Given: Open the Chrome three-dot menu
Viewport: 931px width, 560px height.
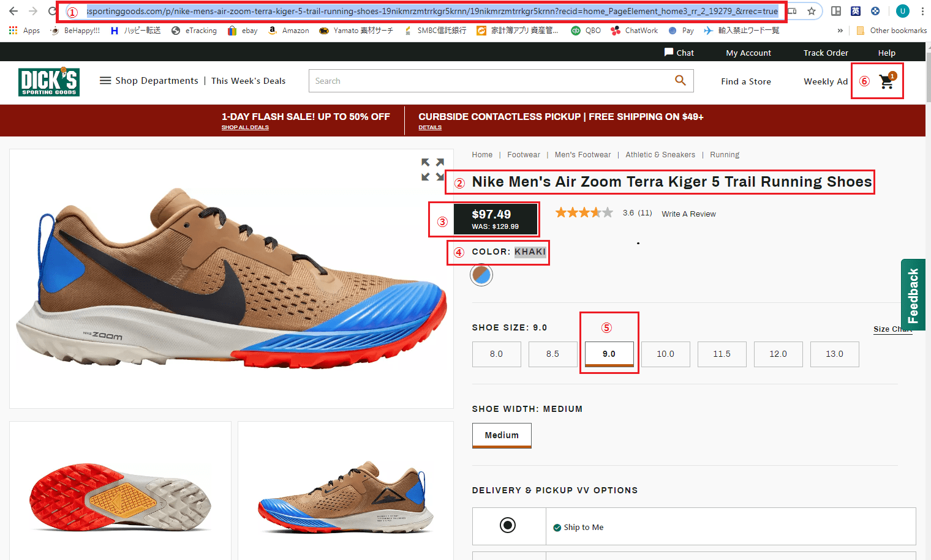Looking at the screenshot, I should (922, 11).
